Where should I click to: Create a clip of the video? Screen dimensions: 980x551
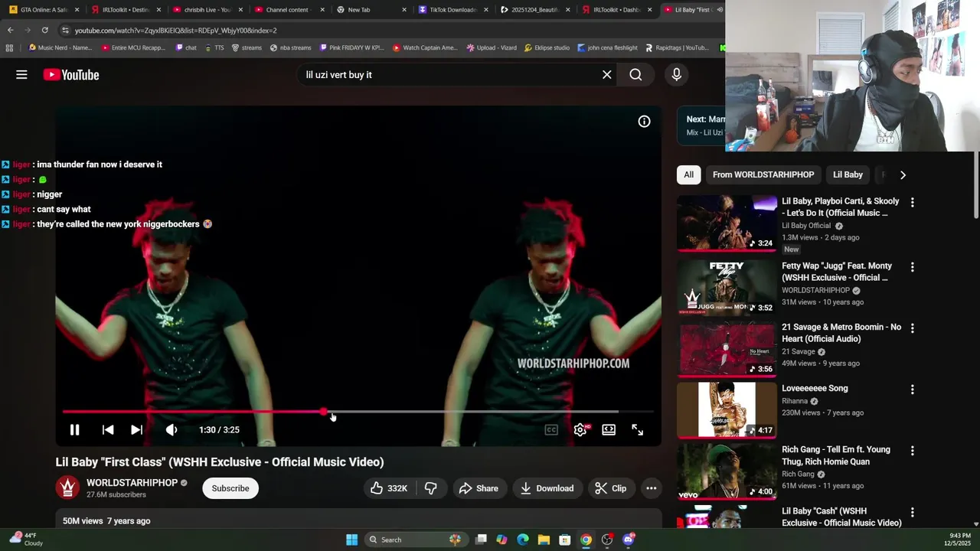pos(611,488)
